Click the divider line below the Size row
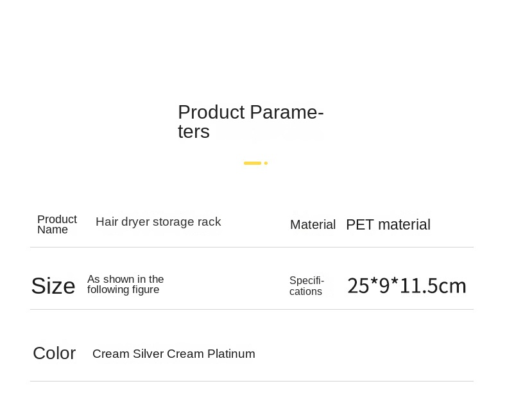This screenshot has width=507, height=420. [252, 310]
